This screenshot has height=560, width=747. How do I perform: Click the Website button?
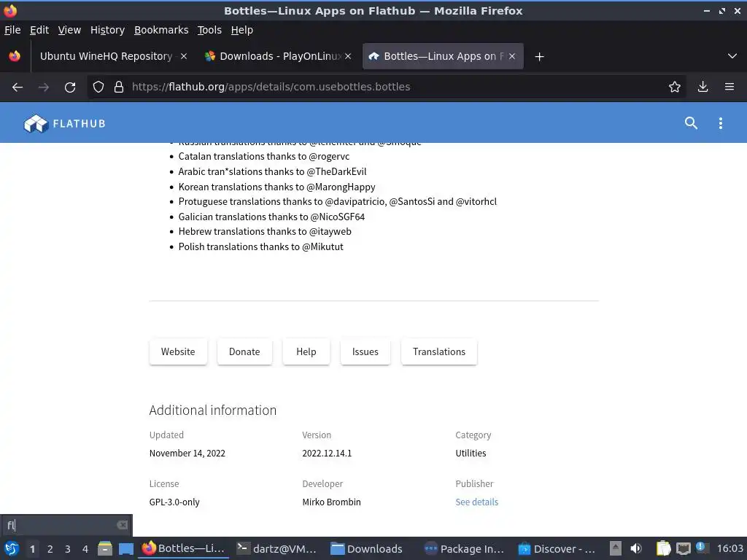coord(178,352)
